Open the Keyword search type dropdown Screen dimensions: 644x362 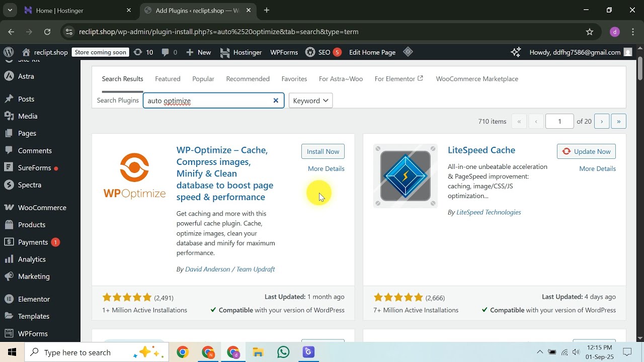click(x=310, y=101)
